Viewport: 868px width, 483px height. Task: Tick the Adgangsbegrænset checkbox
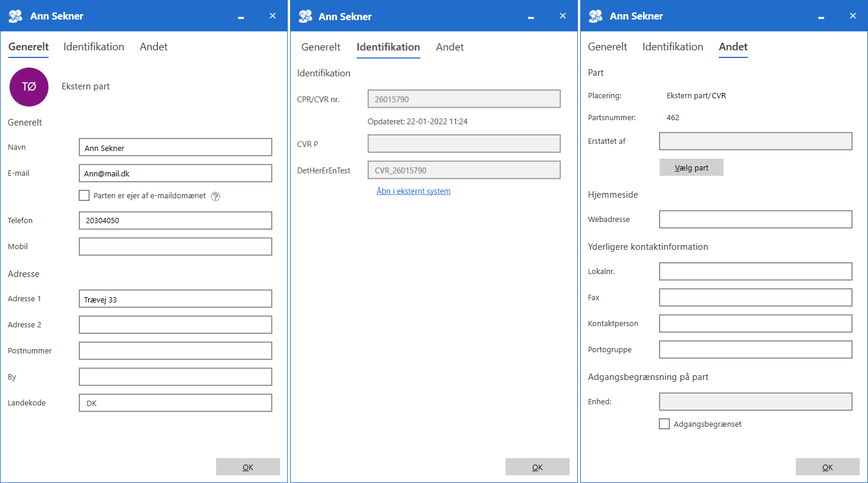click(664, 424)
